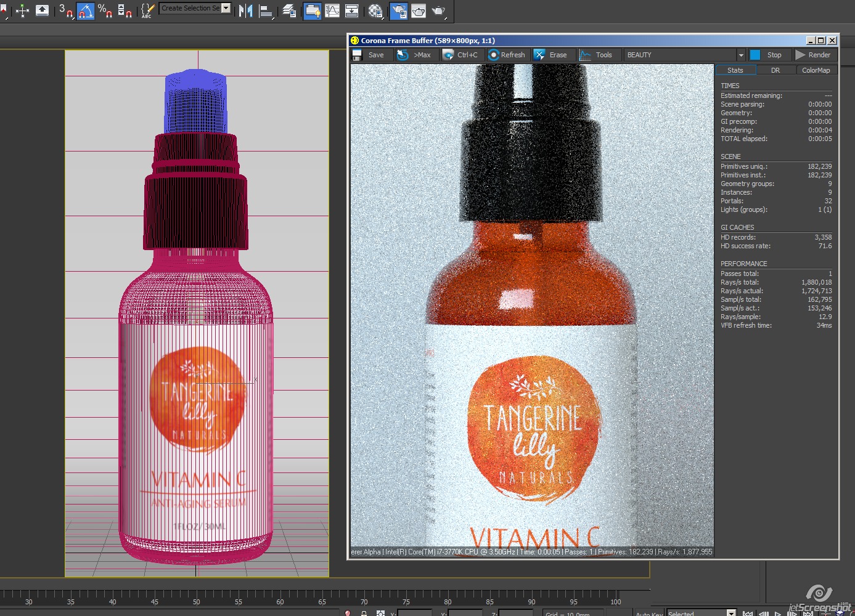Open the Mirror tool
The height and width of the screenshot is (616, 855).
pos(245,10)
